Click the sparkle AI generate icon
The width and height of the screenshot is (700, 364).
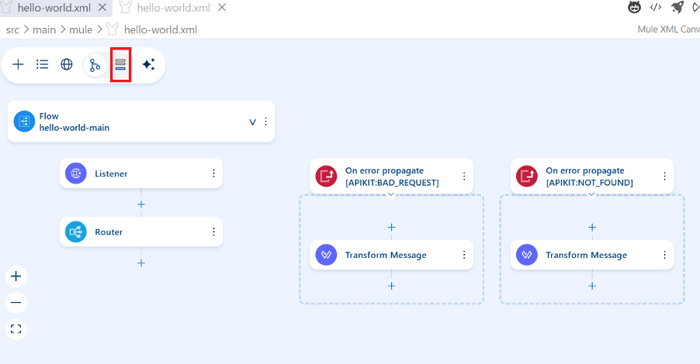[x=149, y=64]
